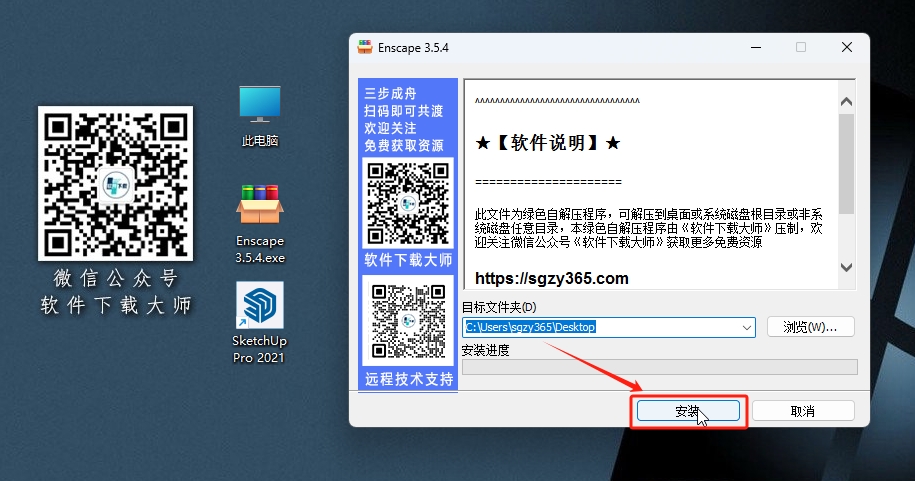The height and width of the screenshot is (481, 915).
Task: Click the 安装 button
Action: (x=688, y=411)
